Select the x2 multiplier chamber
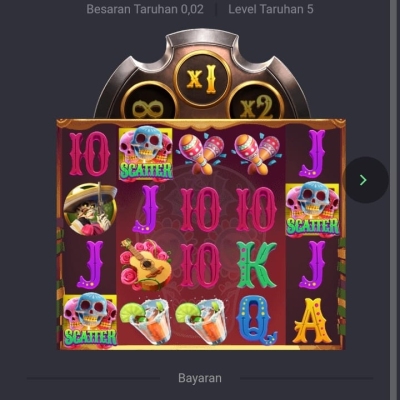 pyautogui.click(x=256, y=104)
